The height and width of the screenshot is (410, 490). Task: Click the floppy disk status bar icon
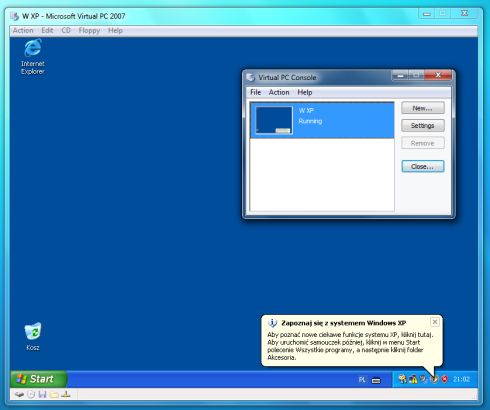[x=42, y=395]
